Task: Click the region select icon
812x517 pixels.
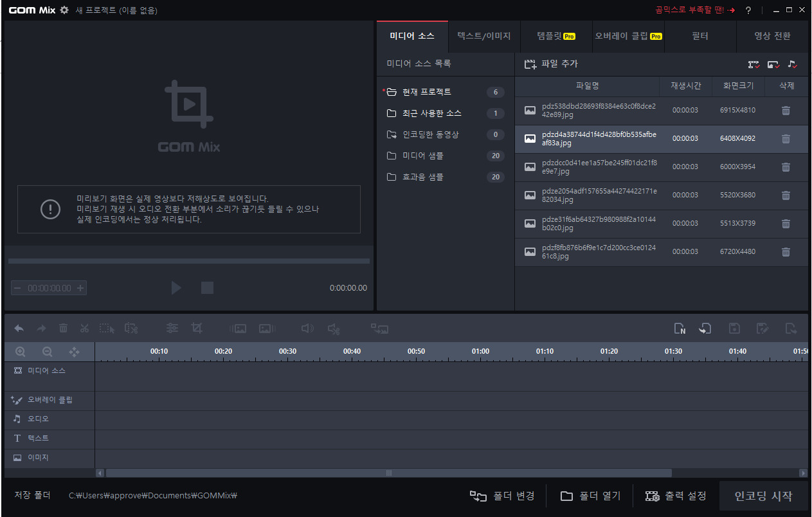Action: pyautogui.click(x=107, y=329)
